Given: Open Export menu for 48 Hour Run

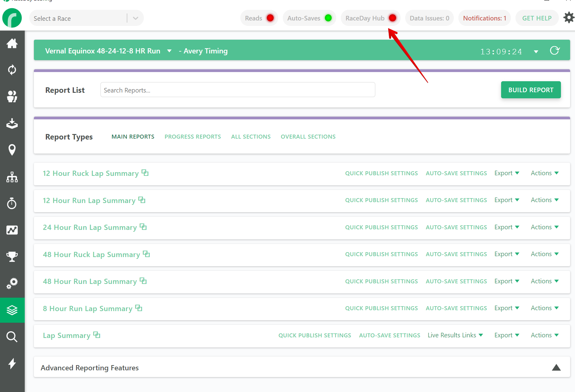Looking at the screenshot, I should [507, 281].
